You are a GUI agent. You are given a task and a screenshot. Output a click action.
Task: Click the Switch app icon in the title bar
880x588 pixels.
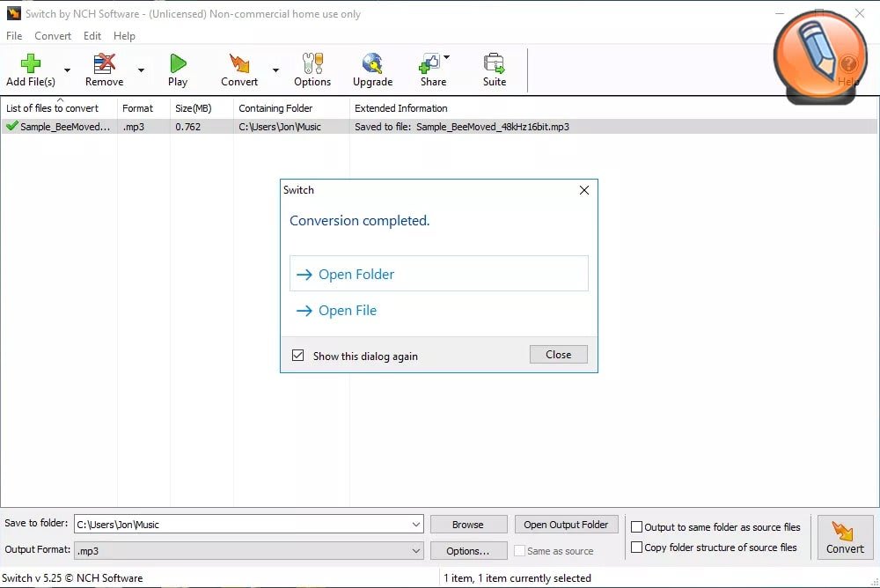(x=13, y=13)
